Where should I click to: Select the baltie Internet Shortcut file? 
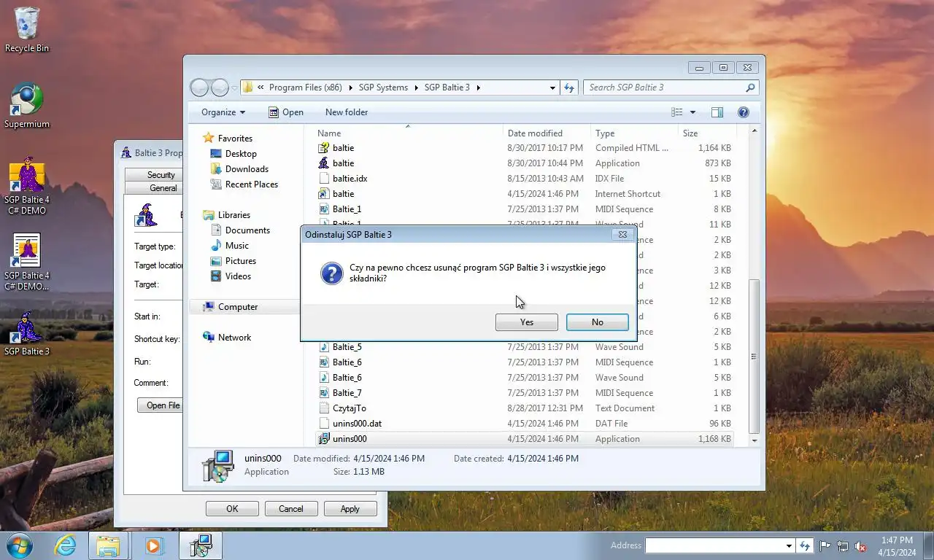click(x=524, y=194)
